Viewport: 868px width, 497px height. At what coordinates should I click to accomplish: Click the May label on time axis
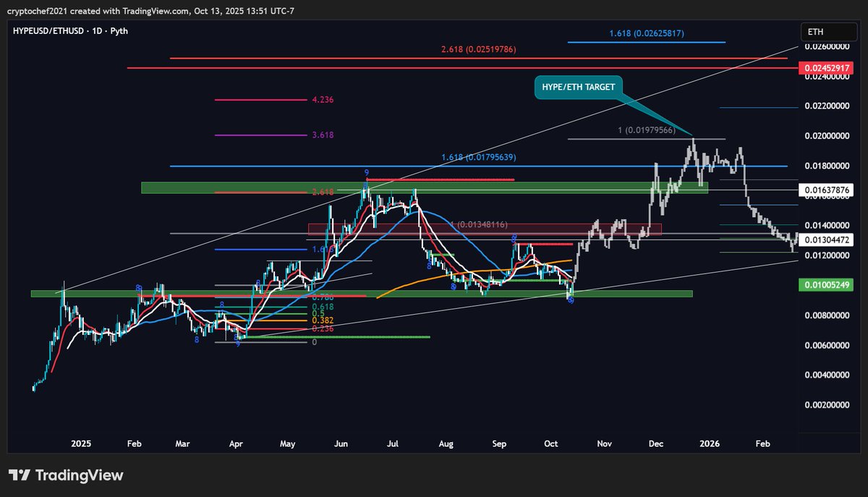pos(287,443)
